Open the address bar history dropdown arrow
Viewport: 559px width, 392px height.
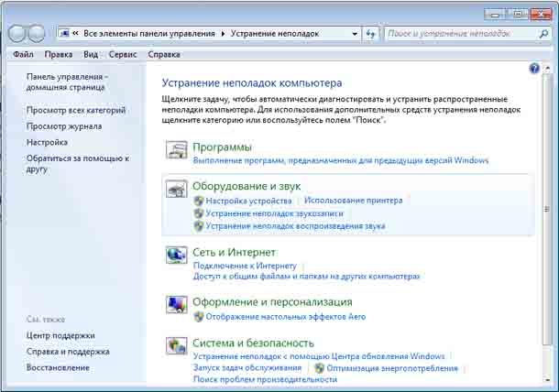355,34
